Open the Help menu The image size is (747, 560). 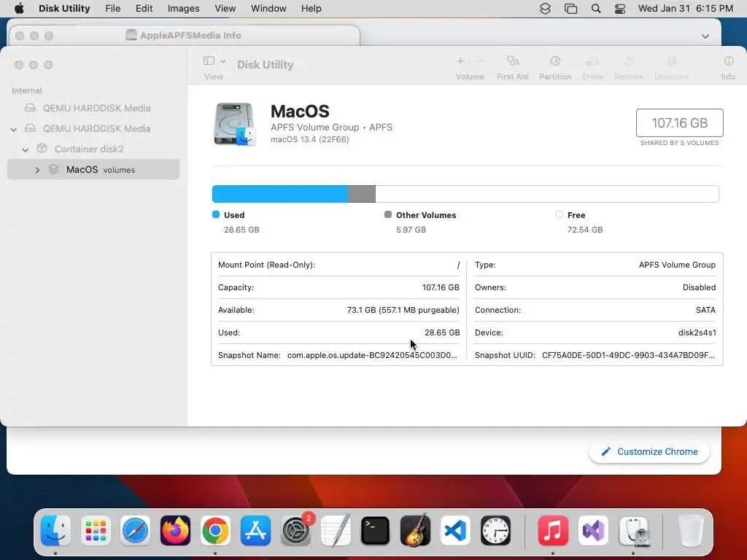tap(311, 9)
